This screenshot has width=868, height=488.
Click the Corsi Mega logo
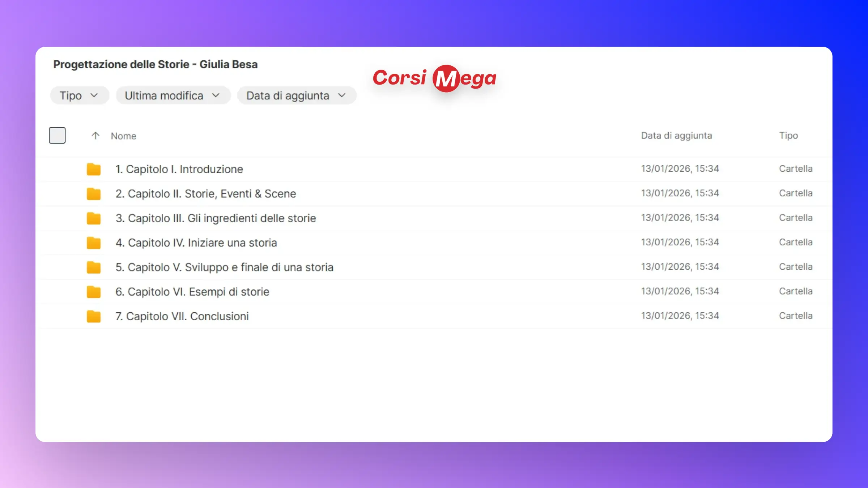pyautogui.click(x=434, y=78)
